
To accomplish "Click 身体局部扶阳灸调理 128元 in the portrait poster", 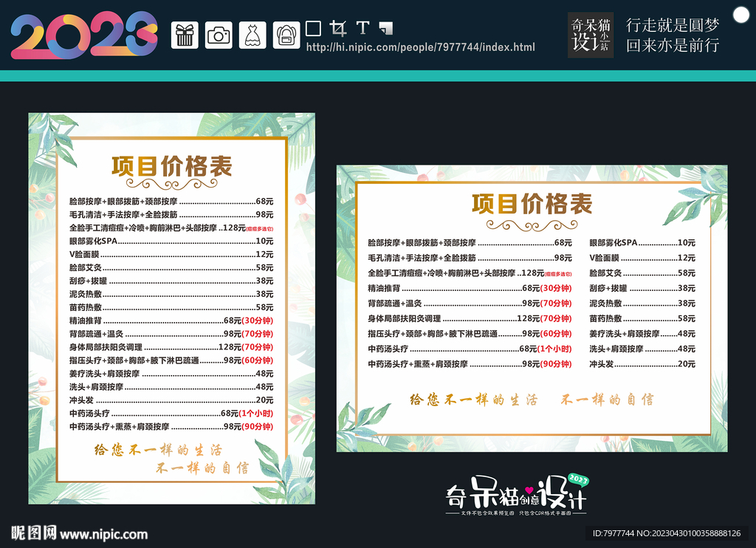I will click(x=171, y=347).
